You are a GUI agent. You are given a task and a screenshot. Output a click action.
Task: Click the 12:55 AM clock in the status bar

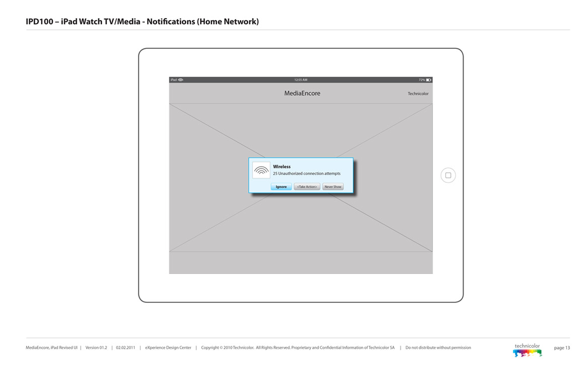[301, 80]
